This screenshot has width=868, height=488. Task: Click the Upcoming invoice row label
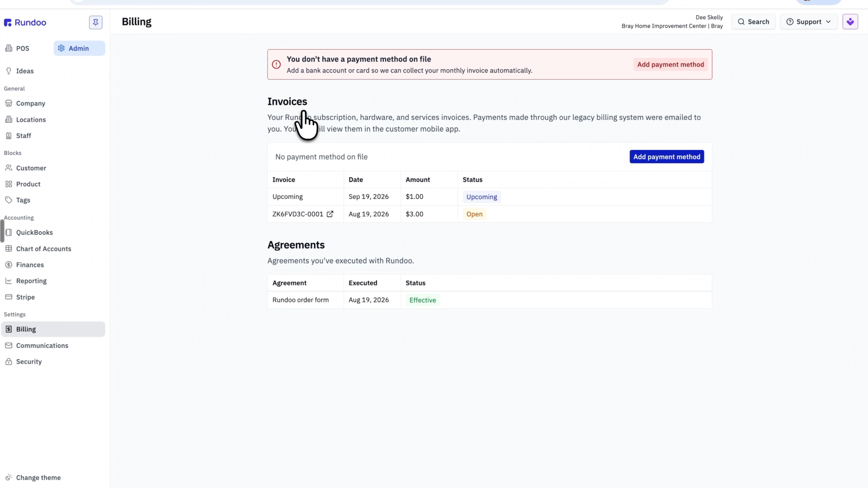pyautogui.click(x=288, y=197)
